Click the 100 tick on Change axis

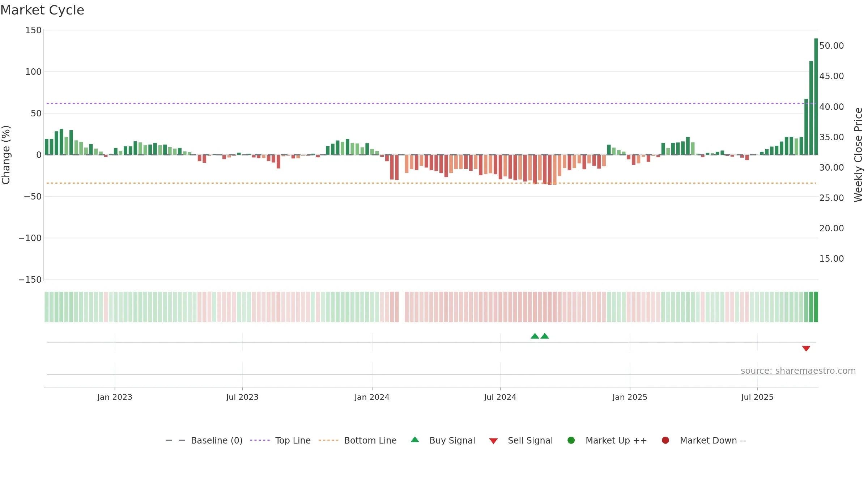pyautogui.click(x=33, y=72)
